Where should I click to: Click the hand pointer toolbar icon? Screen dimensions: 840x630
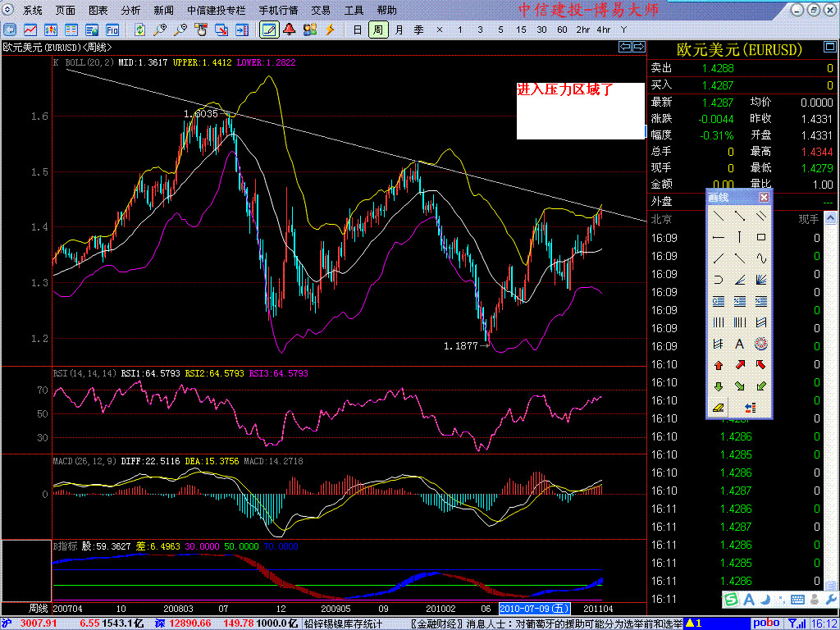tap(201, 30)
